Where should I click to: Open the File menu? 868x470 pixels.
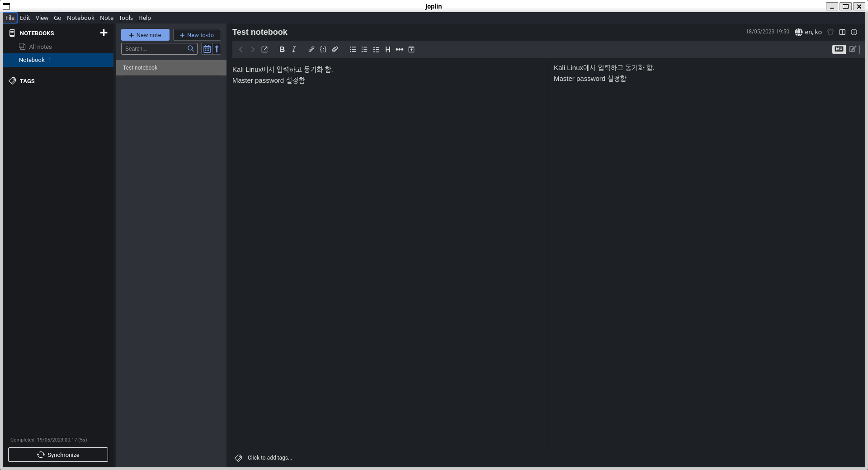click(10, 18)
